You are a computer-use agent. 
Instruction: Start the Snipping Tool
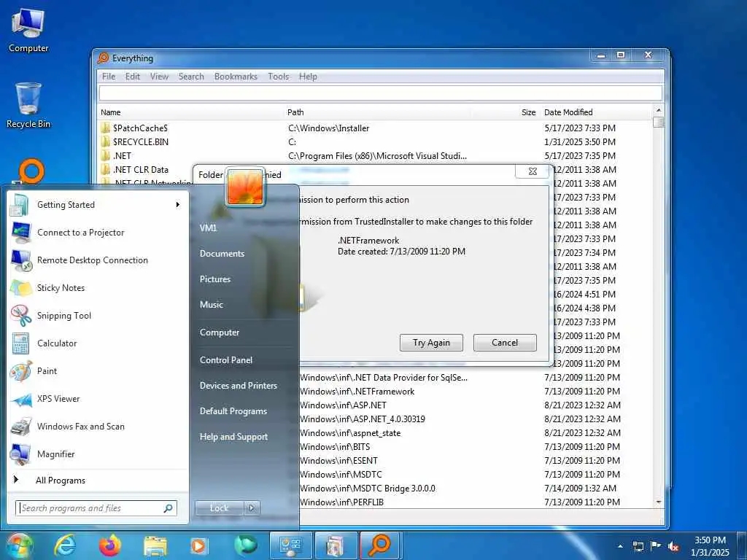[x=97, y=315]
